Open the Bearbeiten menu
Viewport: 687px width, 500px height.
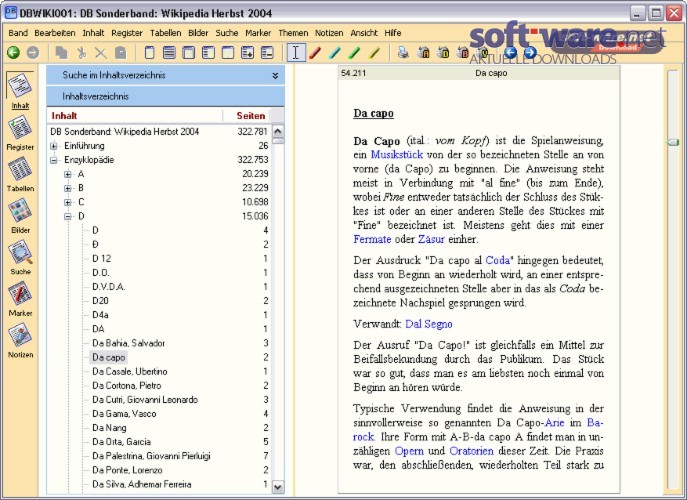(x=55, y=33)
